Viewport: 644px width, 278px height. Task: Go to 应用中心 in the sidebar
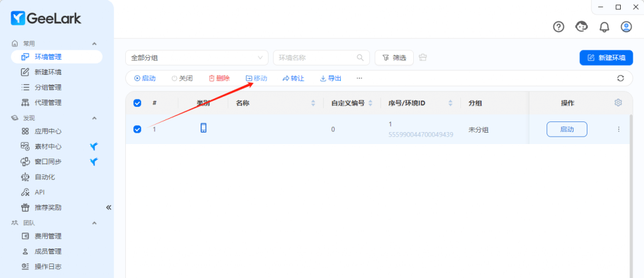pos(48,131)
